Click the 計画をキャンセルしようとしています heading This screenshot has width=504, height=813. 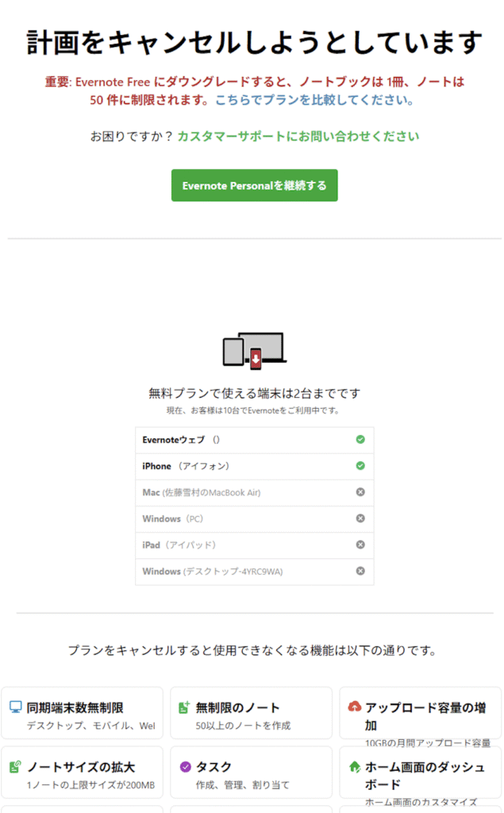click(x=255, y=43)
